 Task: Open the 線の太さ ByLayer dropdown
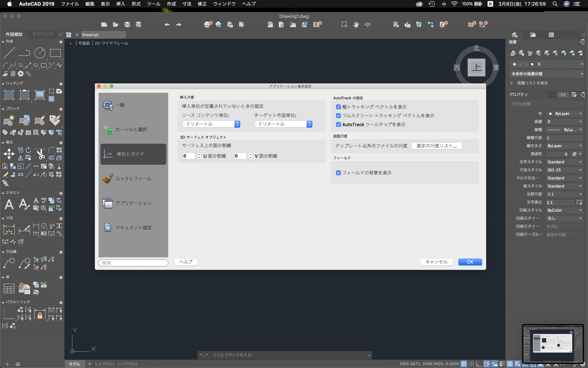click(564, 146)
